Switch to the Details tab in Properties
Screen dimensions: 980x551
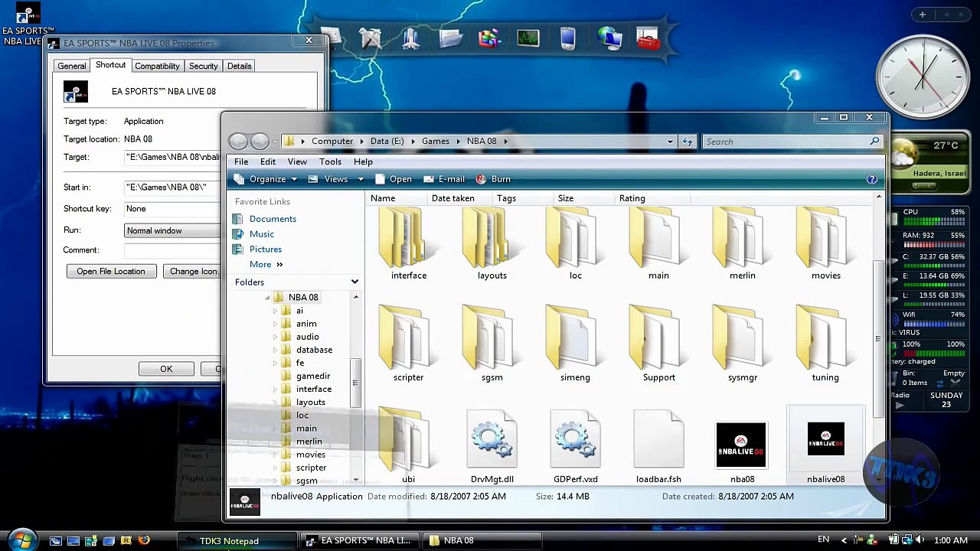point(239,66)
